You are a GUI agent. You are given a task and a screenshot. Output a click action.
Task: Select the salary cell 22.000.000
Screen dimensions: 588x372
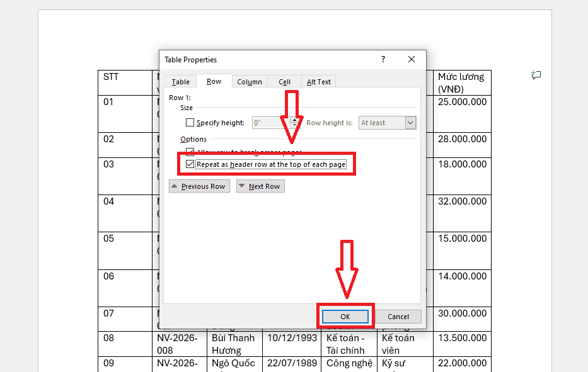pyautogui.click(x=462, y=364)
